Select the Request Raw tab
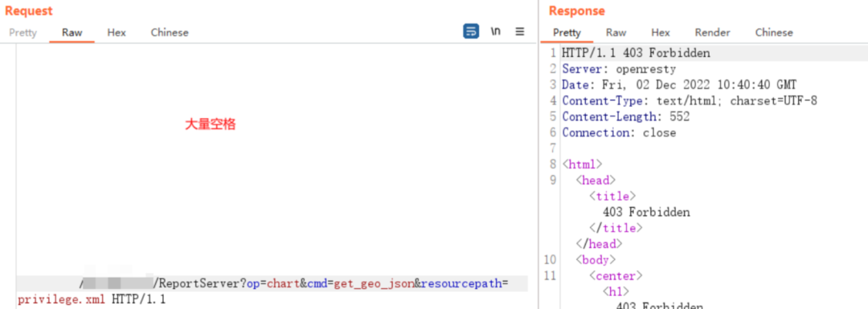The height and width of the screenshot is (309, 868). [72, 33]
